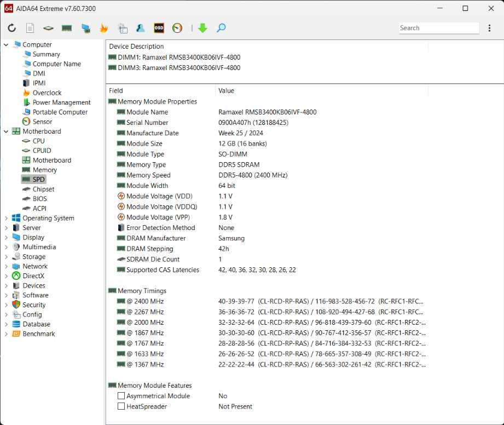504x425 pixels.
Task: Expand the Display node
Action: [6, 238]
